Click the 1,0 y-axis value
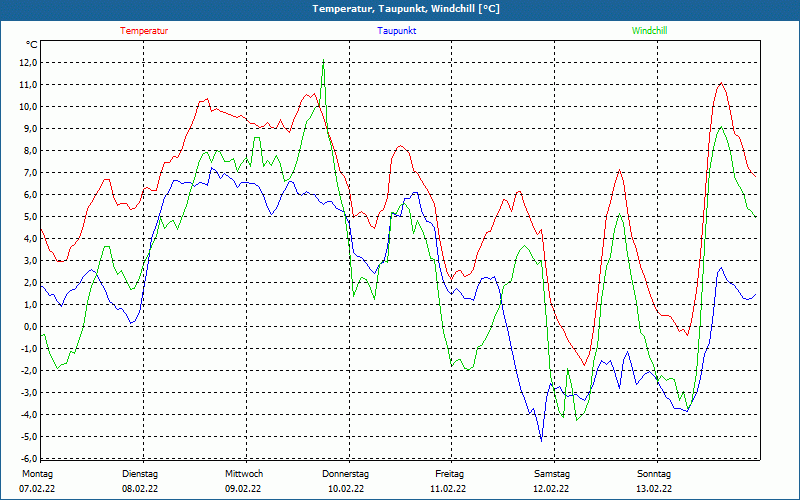The image size is (800, 500). click(30, 305)
